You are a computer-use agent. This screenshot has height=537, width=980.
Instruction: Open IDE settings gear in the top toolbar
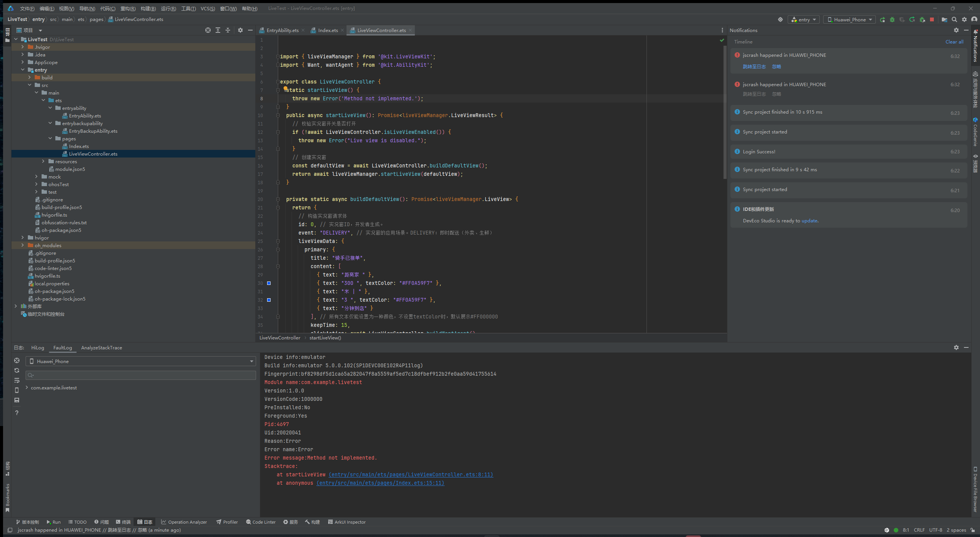pos(964,19)
